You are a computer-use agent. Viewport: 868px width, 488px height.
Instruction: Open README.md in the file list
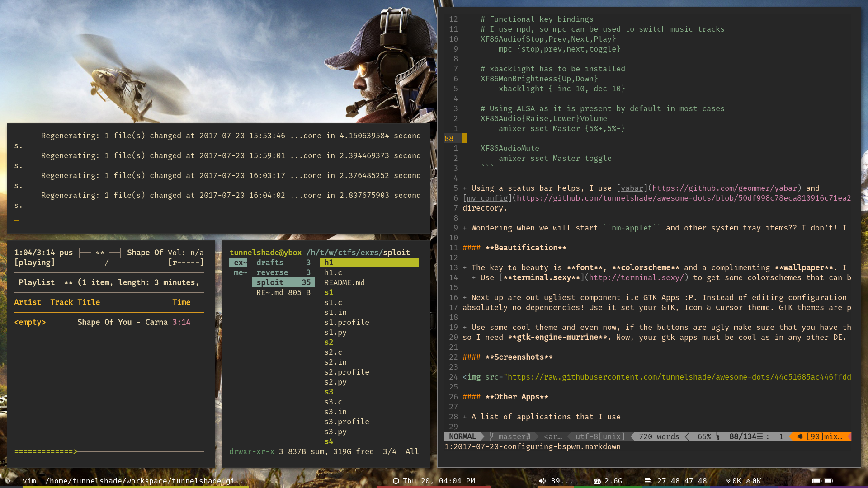344,282
